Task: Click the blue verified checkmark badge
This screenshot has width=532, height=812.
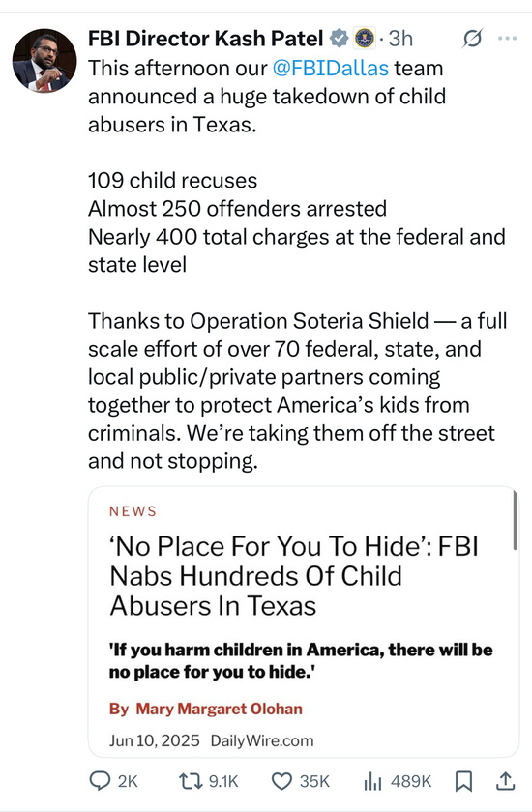Action: click(x=340, y=39)
